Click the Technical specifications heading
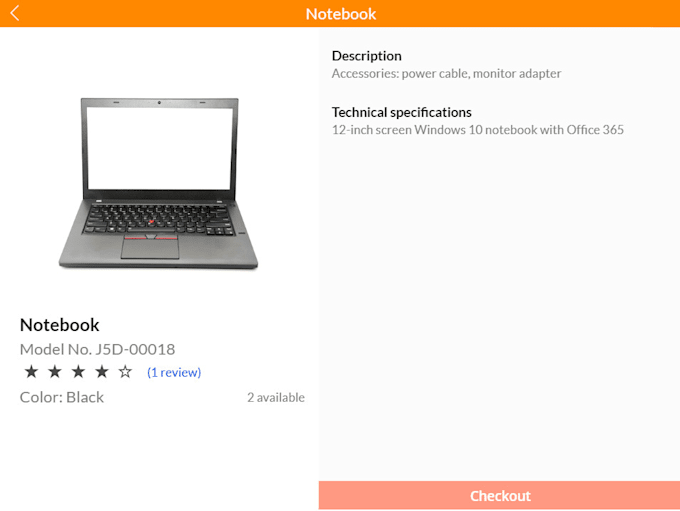 402,112
